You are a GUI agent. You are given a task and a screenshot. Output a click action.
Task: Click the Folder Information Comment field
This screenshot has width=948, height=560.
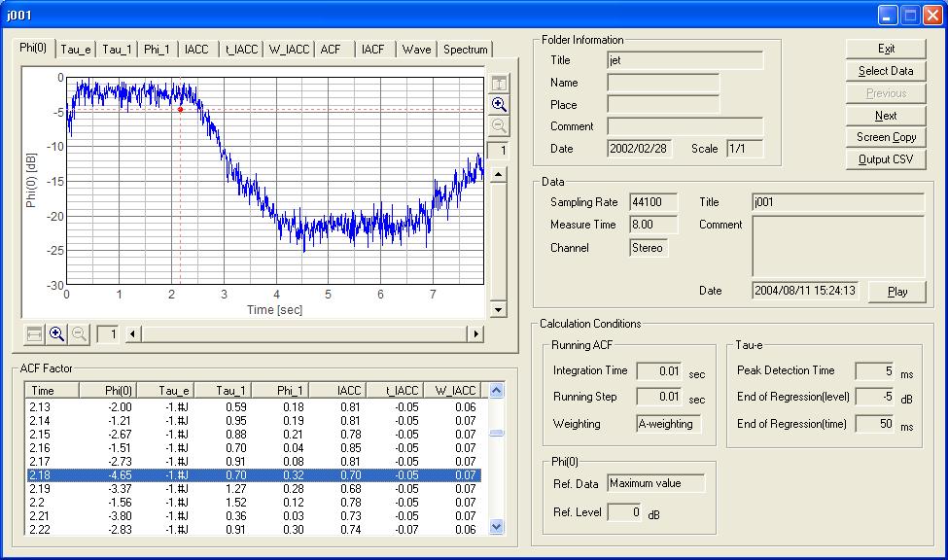[685, 126]
